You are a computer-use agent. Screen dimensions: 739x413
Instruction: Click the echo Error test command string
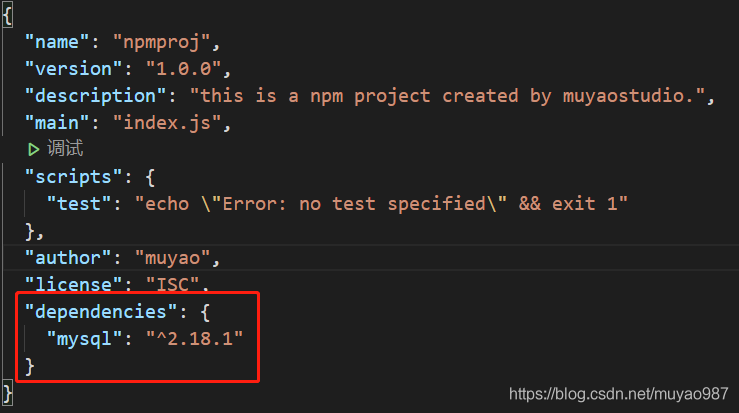click(381, 204)
